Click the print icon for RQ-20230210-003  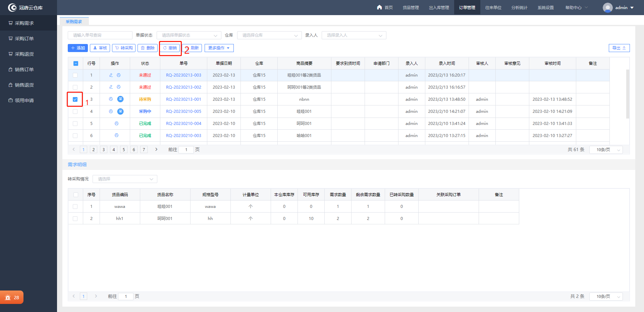click(x=117, y=135)
